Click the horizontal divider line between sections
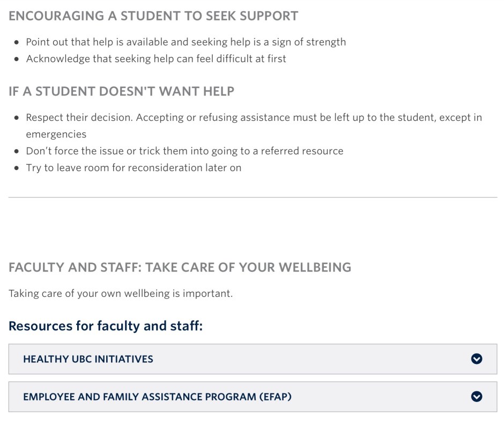504x431 pixels. (x=253, y=198)
